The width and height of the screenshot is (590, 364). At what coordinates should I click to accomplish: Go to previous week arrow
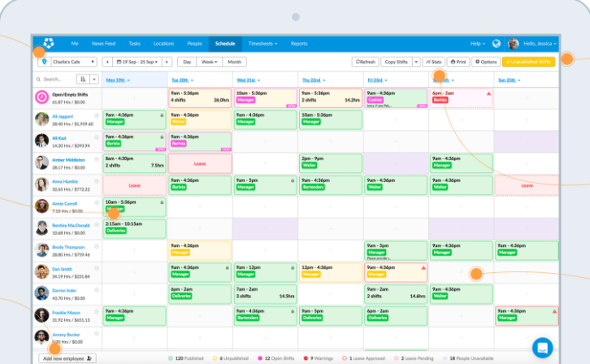[107, 62]
